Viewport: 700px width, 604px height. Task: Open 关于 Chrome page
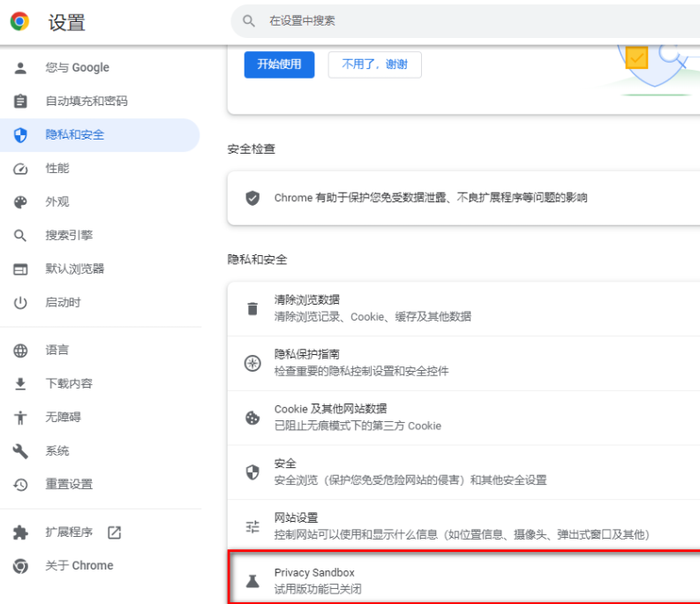tap(100, 566)
